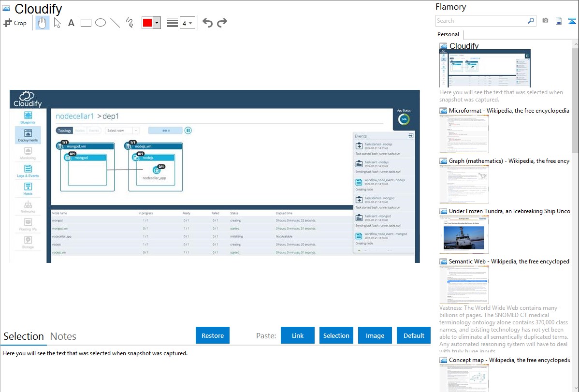Redo the last annotation
This screenshot has height=392, width=579.
tap(222, 23)
